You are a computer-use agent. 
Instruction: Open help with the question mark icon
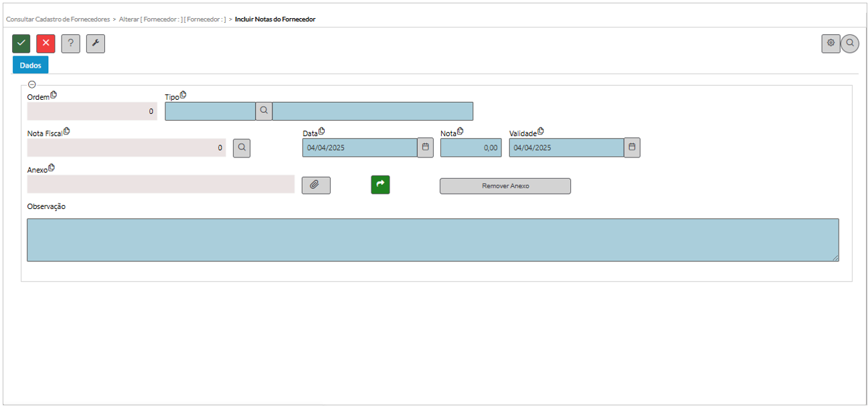click(71, 44)
